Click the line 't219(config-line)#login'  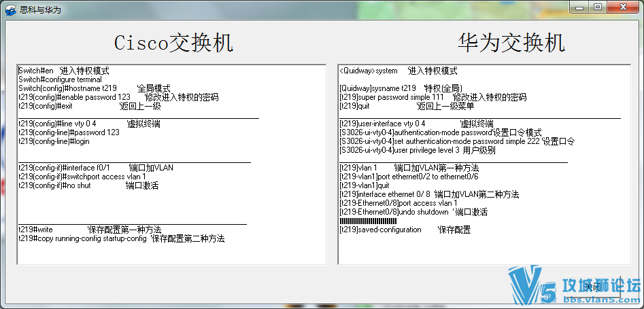(54, 141)
